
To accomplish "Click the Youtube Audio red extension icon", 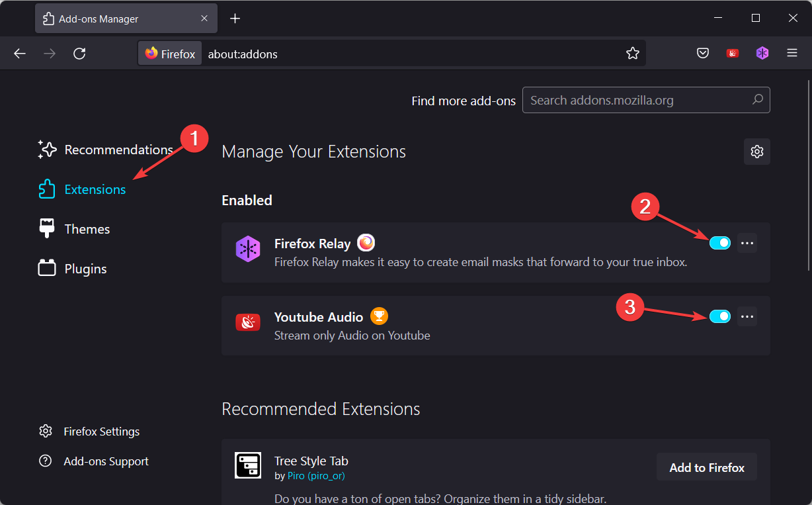I will 248,322.
